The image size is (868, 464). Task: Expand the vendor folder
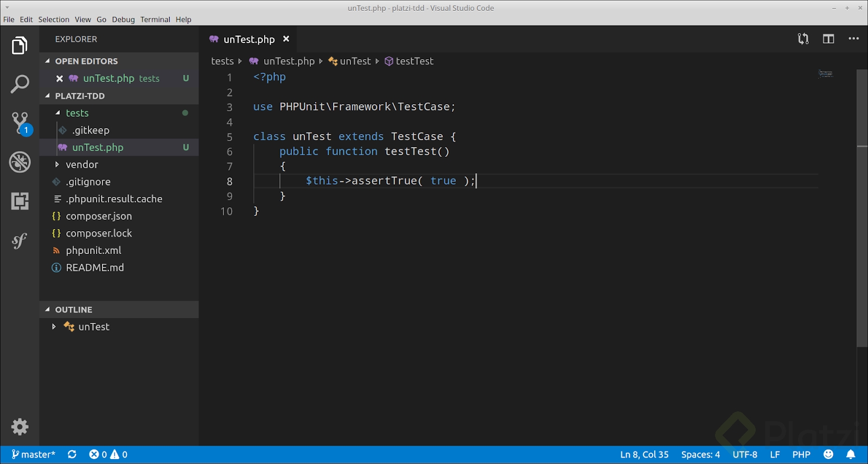pos(57,164)
